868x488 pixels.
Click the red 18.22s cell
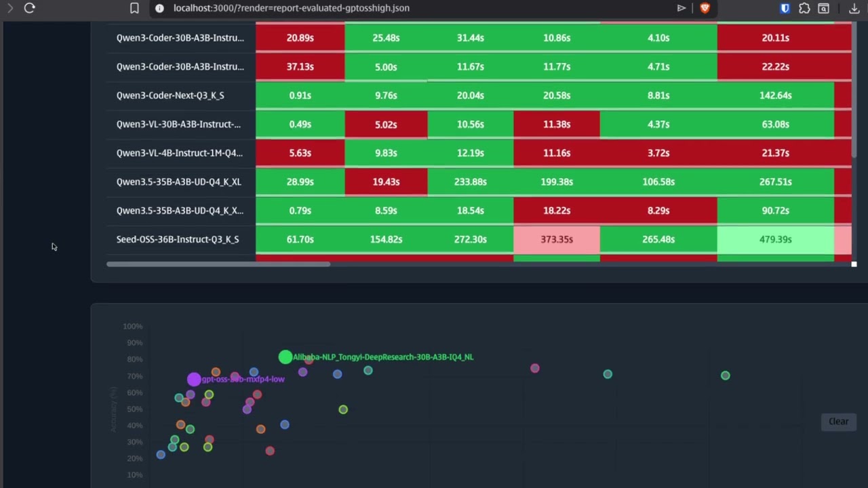point(557,211)
